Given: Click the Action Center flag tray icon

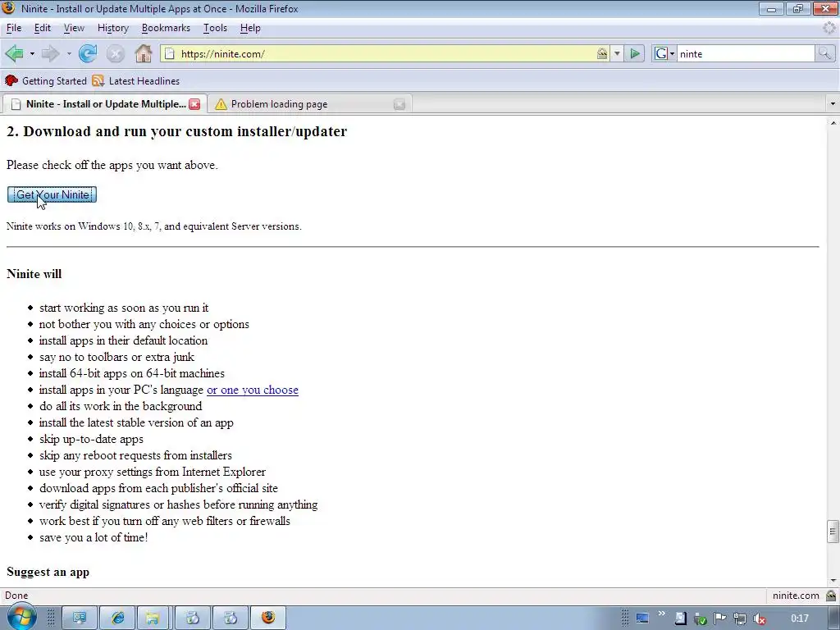Looking at the screenshot, I should click(x=719, y=619).
